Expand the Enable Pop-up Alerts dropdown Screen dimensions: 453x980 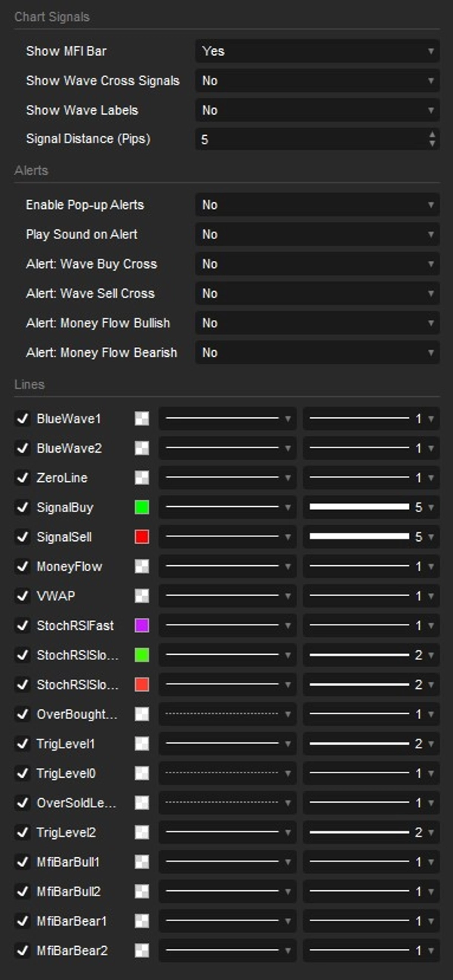coord(317,205)
